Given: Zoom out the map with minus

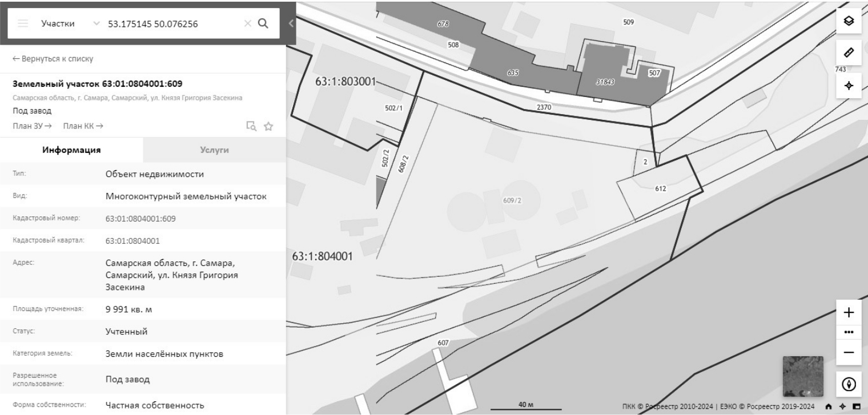Looking at the screenshot, I should coord(848,352).
